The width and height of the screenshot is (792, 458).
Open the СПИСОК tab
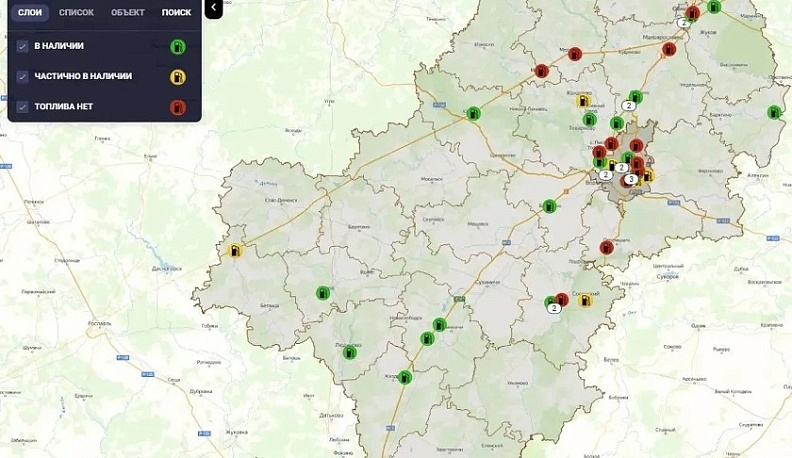(x=76, y=13)
